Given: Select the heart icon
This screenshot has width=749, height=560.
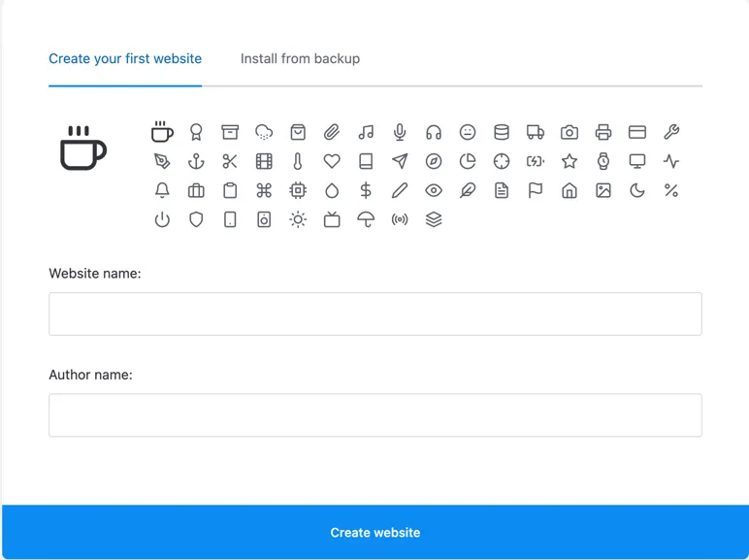Looking at the screenshot, I should (332, 161).
